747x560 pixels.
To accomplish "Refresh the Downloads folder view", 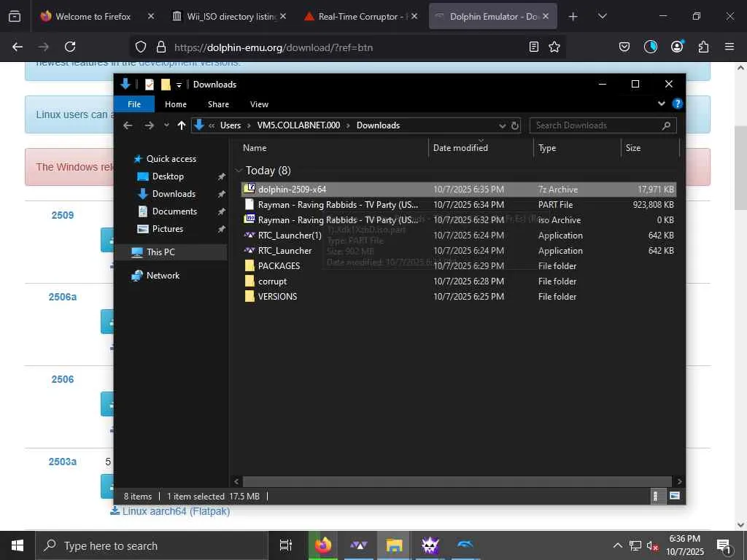I will [514, 125].
